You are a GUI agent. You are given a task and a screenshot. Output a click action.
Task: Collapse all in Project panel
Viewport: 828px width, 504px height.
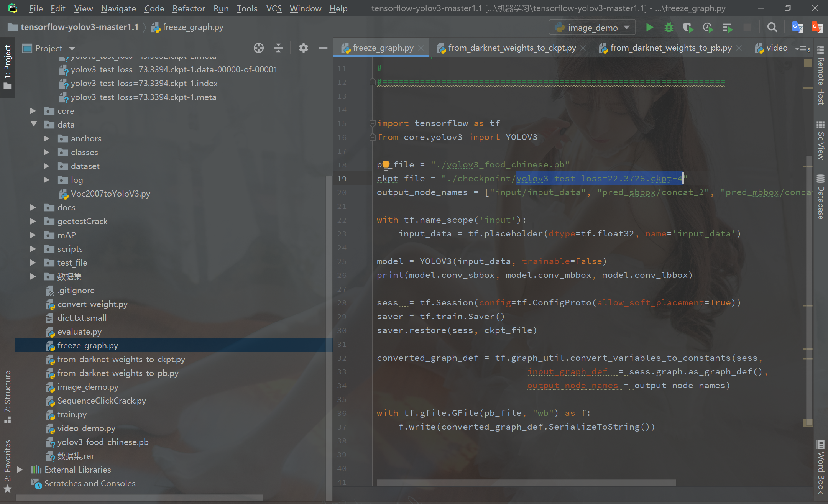tap(278, 48)
